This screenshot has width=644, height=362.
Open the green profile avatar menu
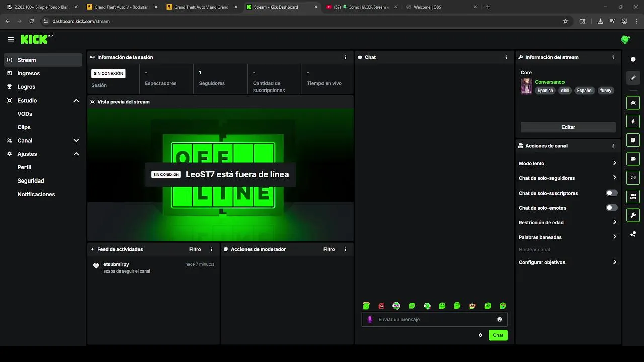click(625, 39)
